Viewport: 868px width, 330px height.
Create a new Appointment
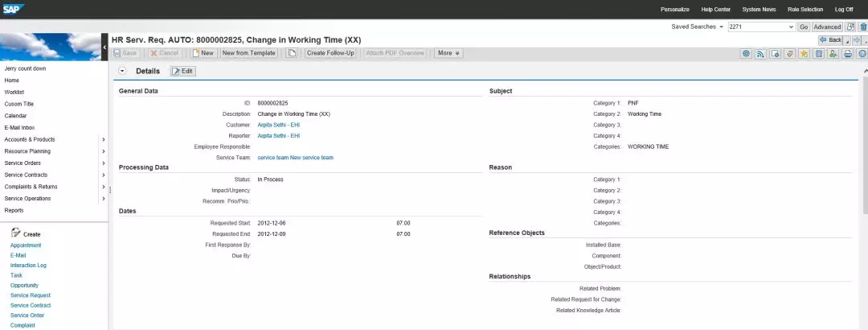coord(26,245)
